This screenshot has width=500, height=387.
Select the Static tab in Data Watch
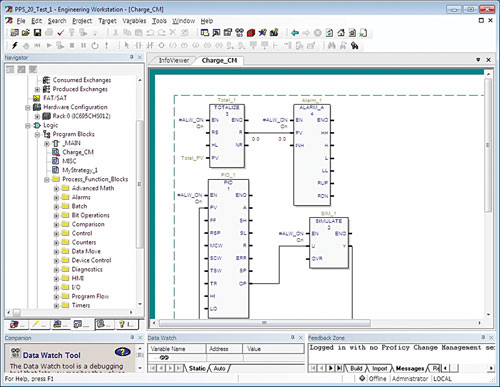coord(197,368)
